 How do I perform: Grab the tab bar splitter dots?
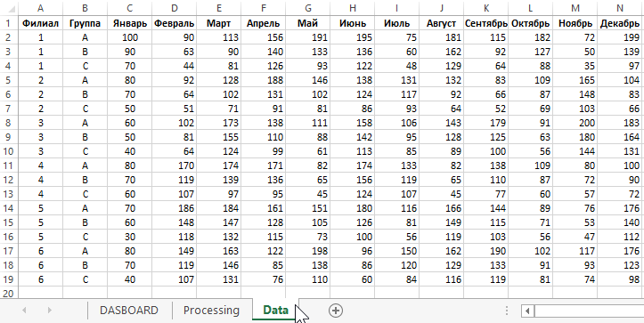[x=507, y=311]
